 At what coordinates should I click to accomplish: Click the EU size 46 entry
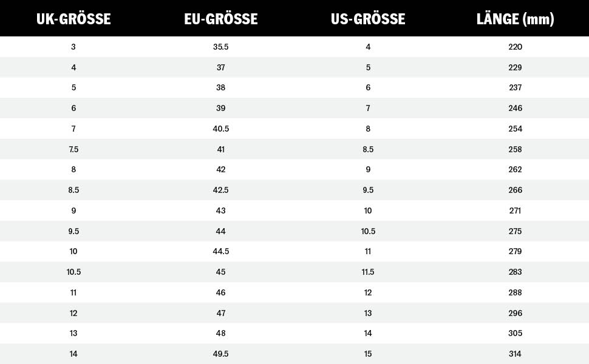click(x=220, y=292)
